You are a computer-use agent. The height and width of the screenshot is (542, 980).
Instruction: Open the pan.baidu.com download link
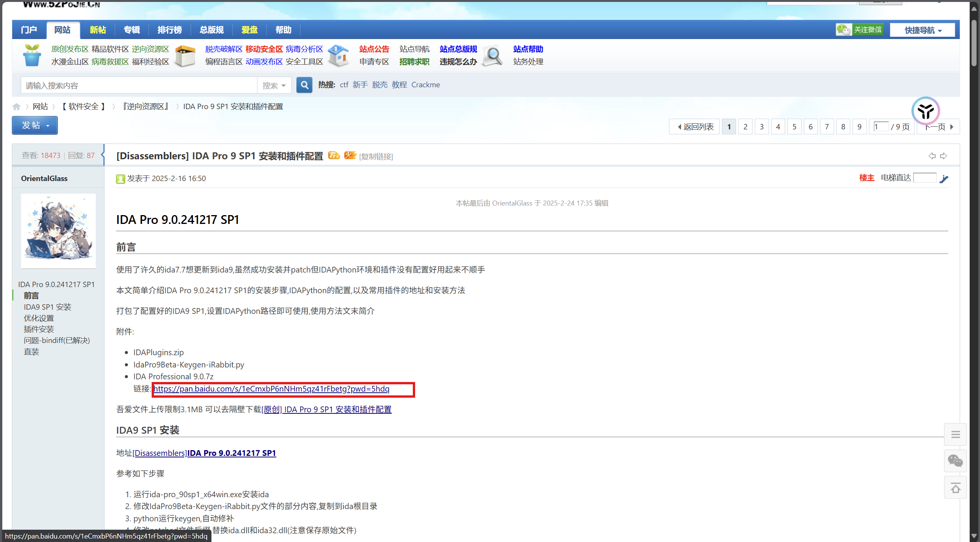[x=271, y=389]
